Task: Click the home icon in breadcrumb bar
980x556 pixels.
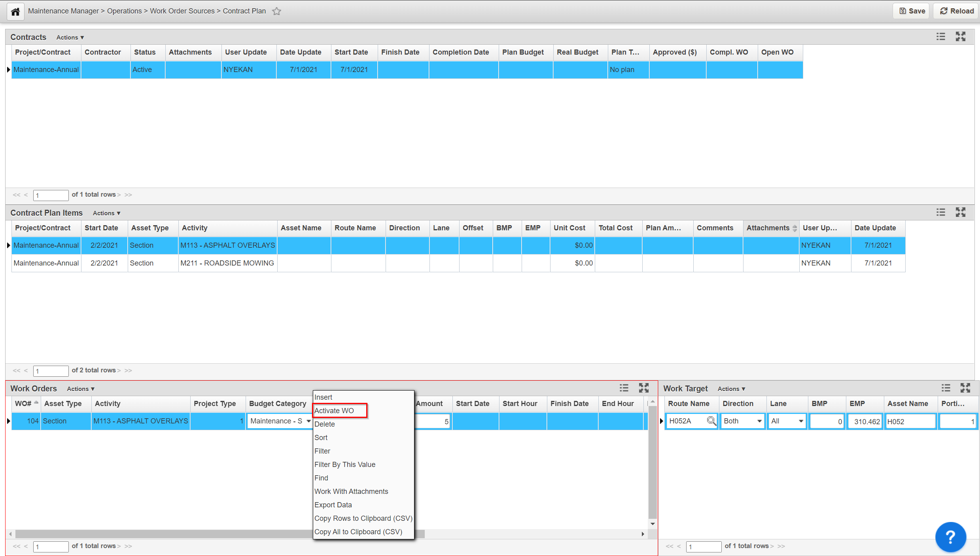Action: [15, 11]
